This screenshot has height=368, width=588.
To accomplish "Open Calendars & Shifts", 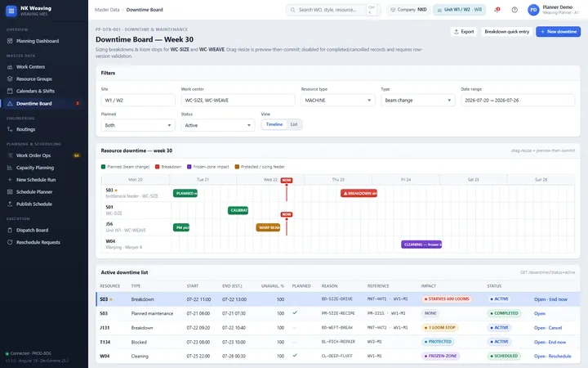I will point(35,91).
